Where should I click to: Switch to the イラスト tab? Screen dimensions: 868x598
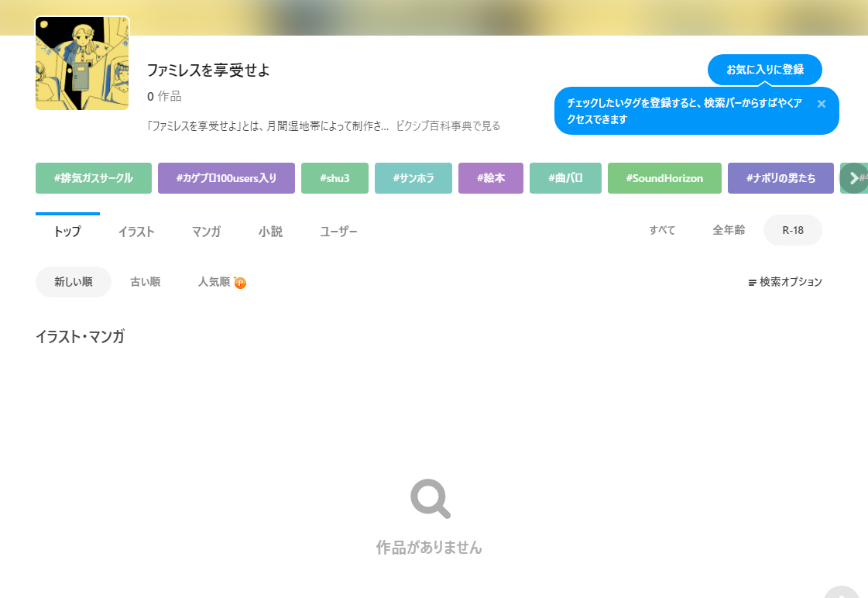136,232
